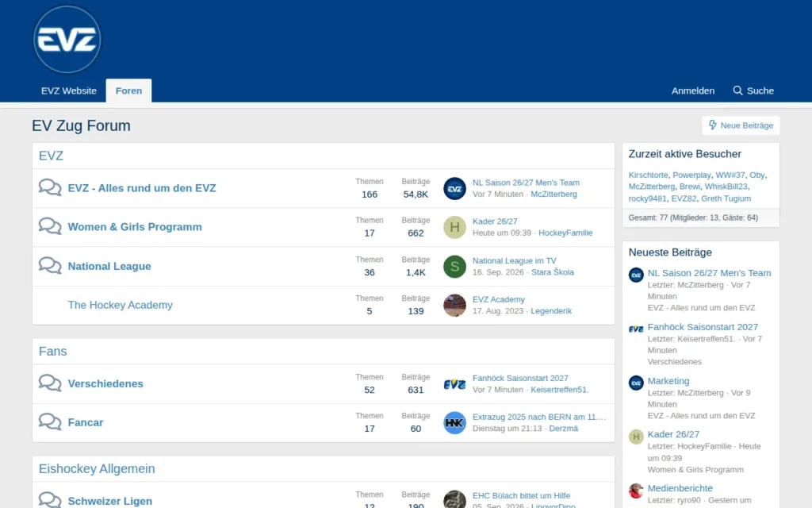Open the Eishockey Allgemein category heading
The width and height of the screenshot is (812, 508).
97,468
